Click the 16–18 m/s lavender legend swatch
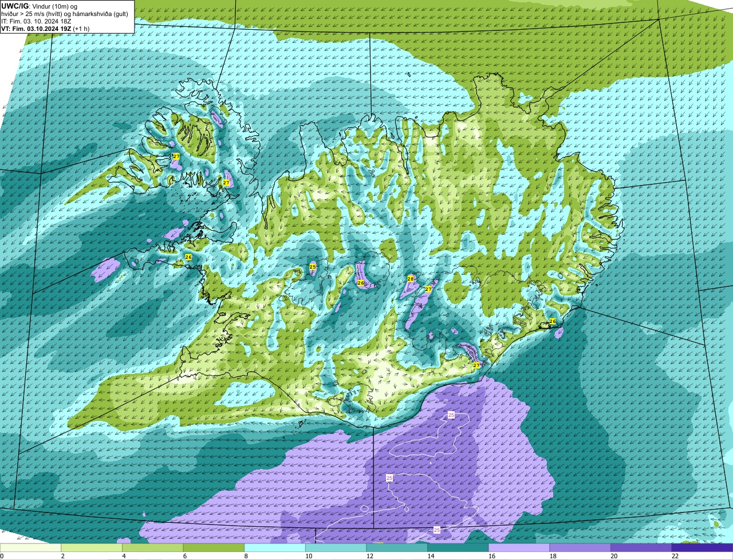The image size is (733, 560). pyautogui.click(x=519, y=547)
